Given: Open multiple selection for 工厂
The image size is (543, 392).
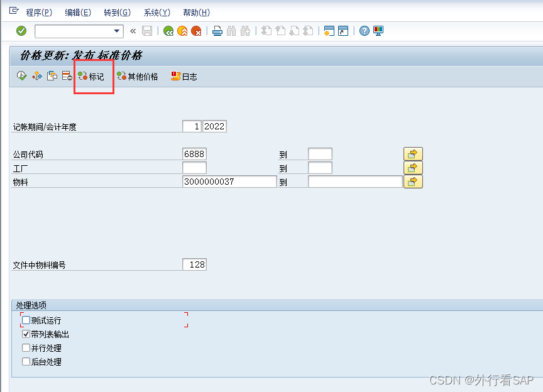Looking at the screenshot, I should pos(413,168).
